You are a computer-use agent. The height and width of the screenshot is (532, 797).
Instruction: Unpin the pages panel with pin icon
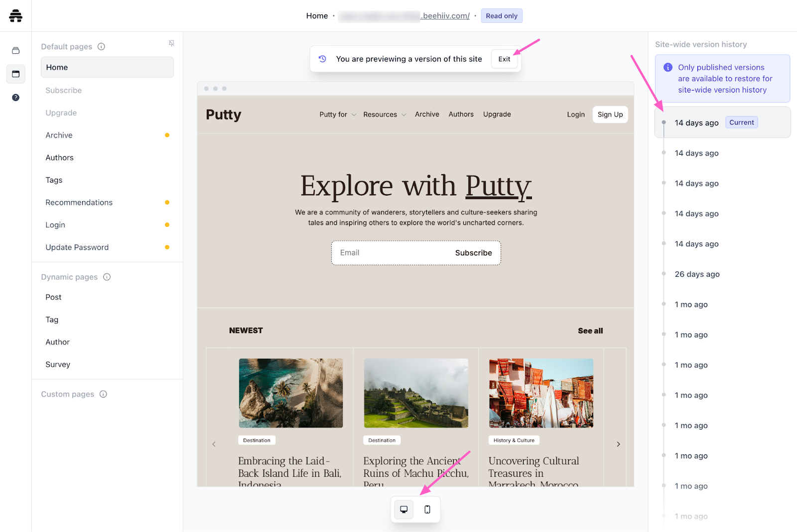[x=171, y=44]
